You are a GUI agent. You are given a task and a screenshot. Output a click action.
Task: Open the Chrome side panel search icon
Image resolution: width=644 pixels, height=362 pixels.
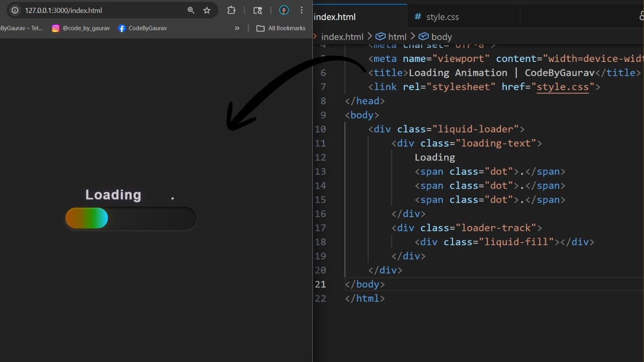pos(258,10)
